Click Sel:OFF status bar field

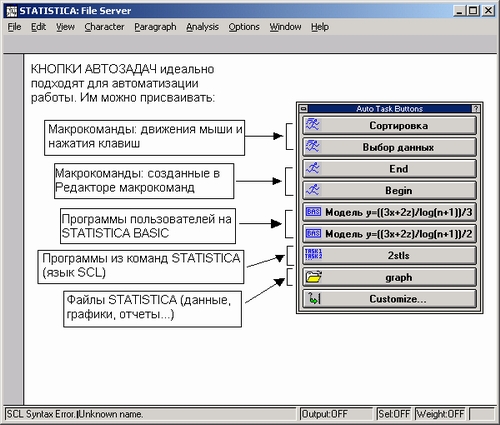click(x=394, y=414)
